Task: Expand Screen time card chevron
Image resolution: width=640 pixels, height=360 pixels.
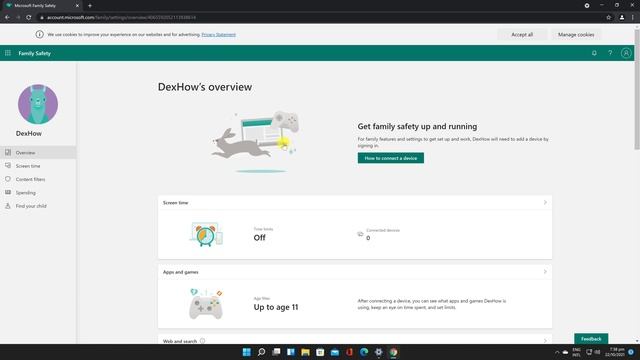Action: tap(545, 202)
